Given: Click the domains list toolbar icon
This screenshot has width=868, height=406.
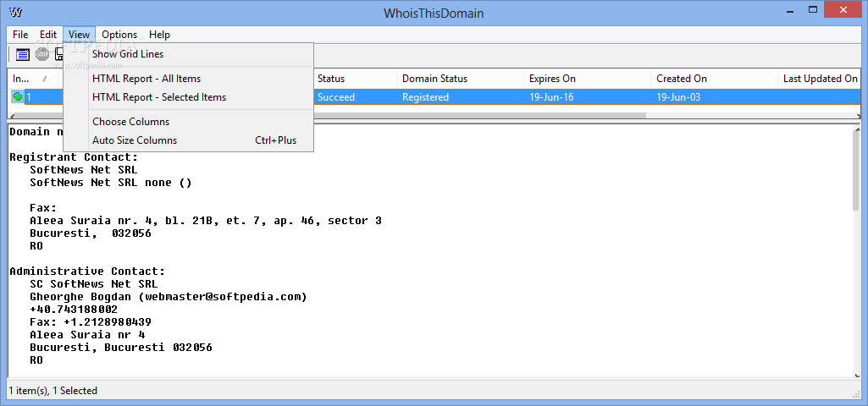Looking at the screenshot, I should pos(23,54).
